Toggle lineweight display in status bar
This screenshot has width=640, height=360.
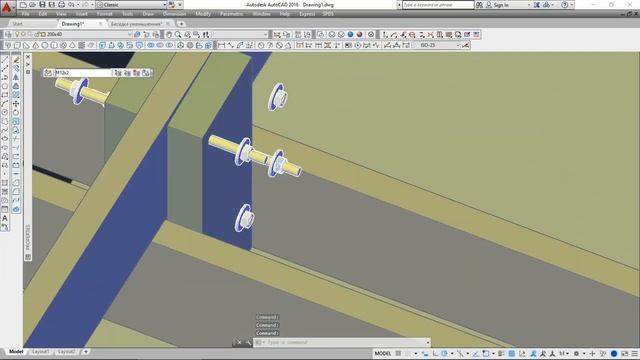(502, 353)
